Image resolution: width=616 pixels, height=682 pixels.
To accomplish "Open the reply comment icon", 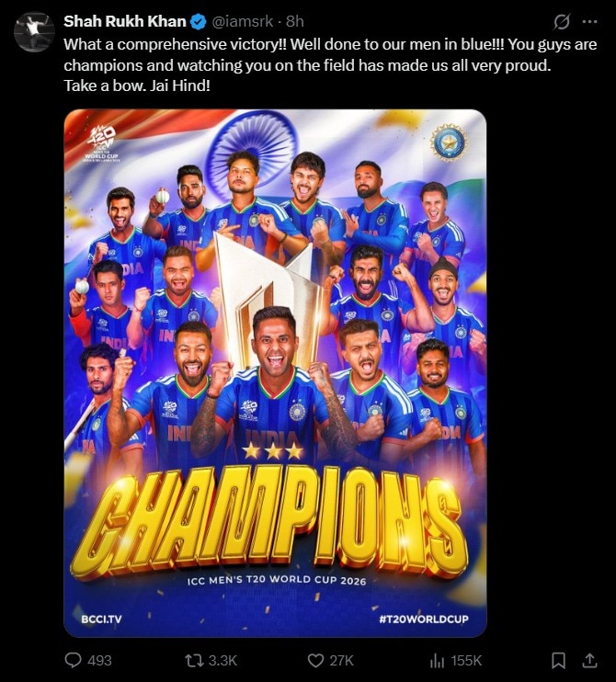I will coord(73,660).
